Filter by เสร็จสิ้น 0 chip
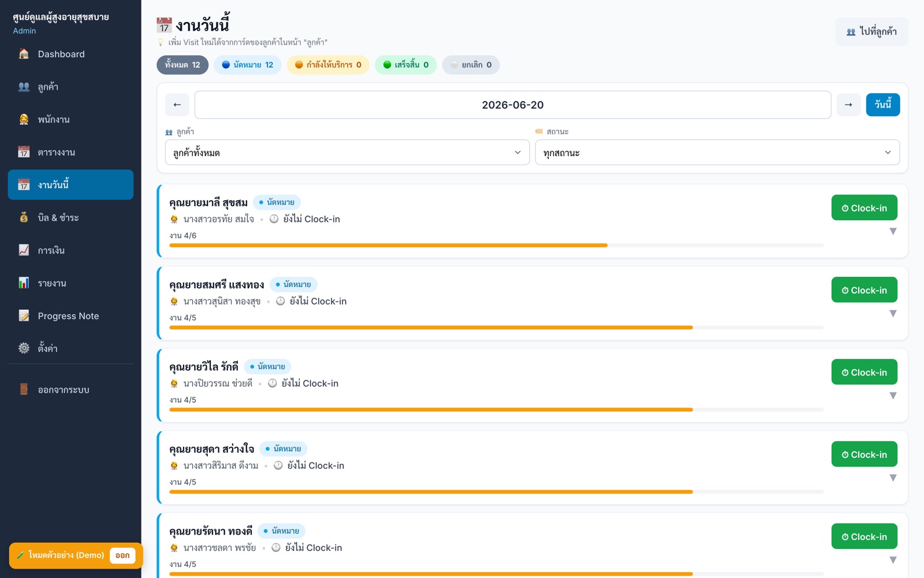 (x=406, y=65)
